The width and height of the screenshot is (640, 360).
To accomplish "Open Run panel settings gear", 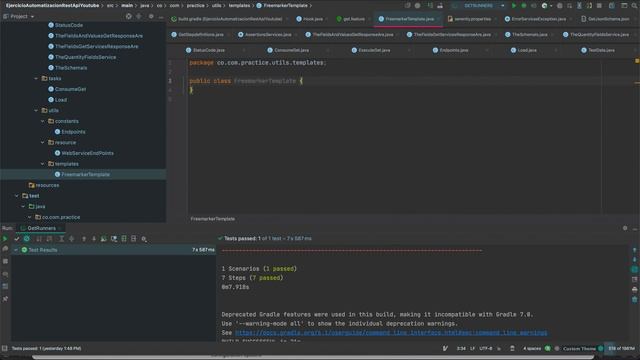I will click(625, 228).
